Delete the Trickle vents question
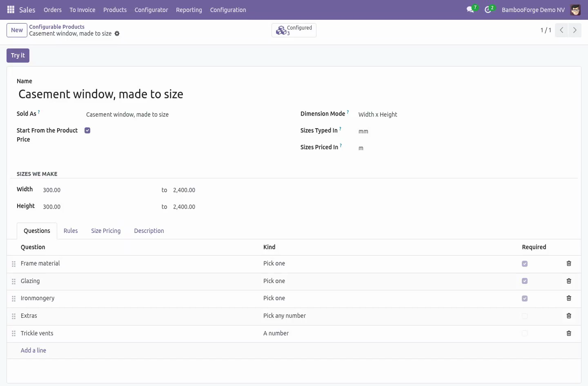This screenshot has height=386, width=588. point(569,333)
